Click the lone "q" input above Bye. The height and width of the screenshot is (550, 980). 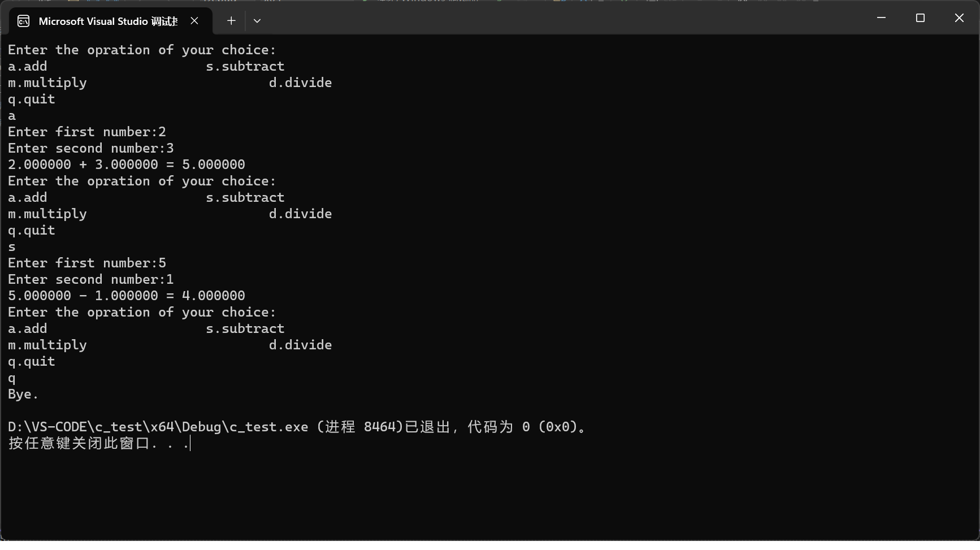[x=12, y=378]
